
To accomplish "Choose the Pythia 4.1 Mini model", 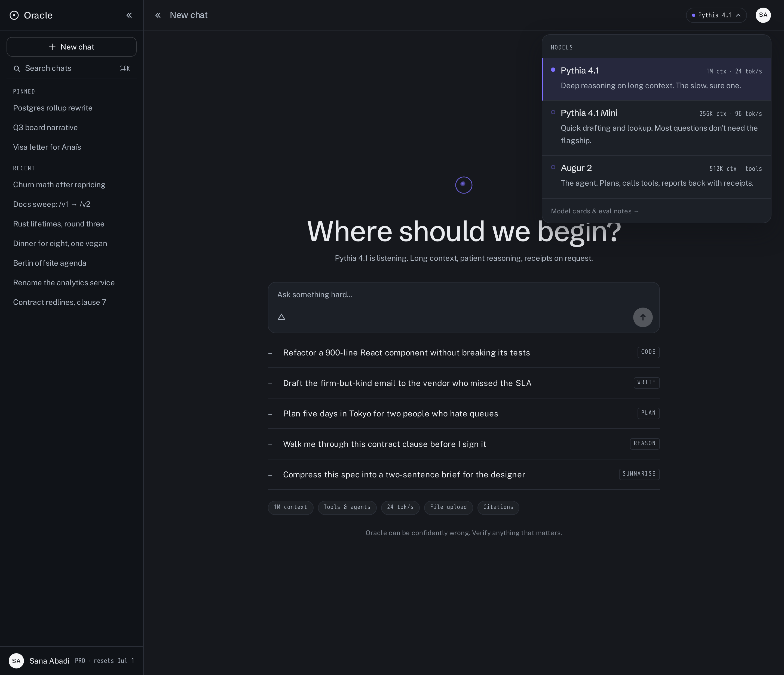I will (x=657, y=127).
